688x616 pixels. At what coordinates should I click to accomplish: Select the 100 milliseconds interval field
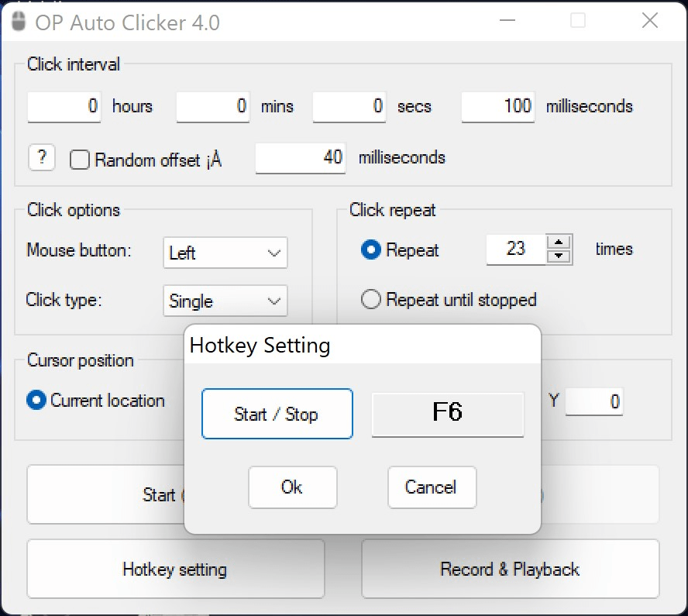(497, 106)
